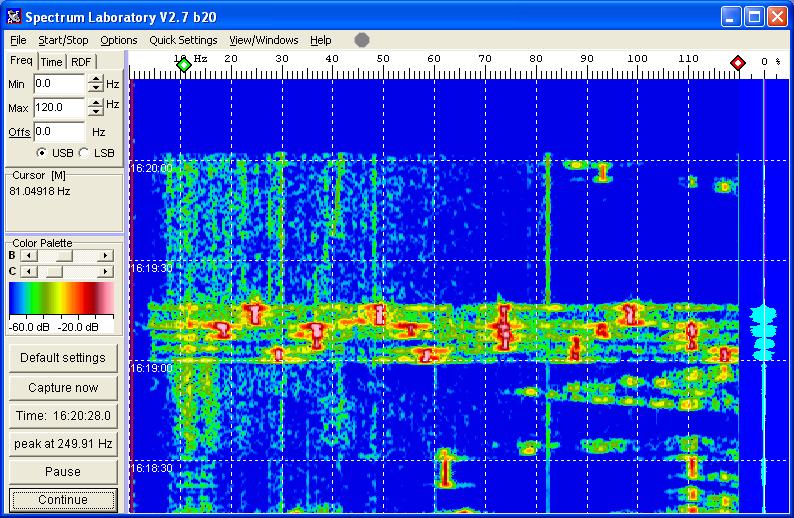The width and height of the screenshot is (794, 518).
Task: Click the gray circle indicator in menu bar
Action: [x=362, y=40]
